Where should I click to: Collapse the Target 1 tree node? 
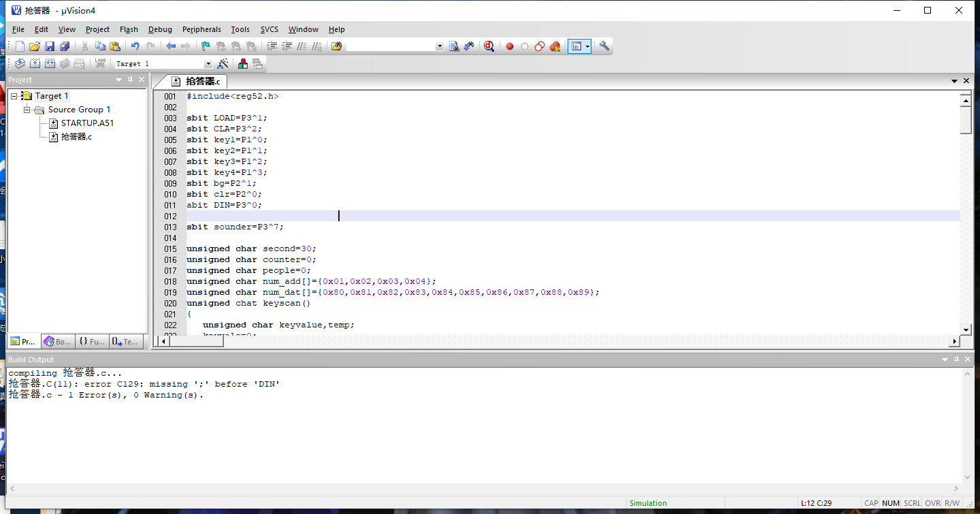pos(14,96)
